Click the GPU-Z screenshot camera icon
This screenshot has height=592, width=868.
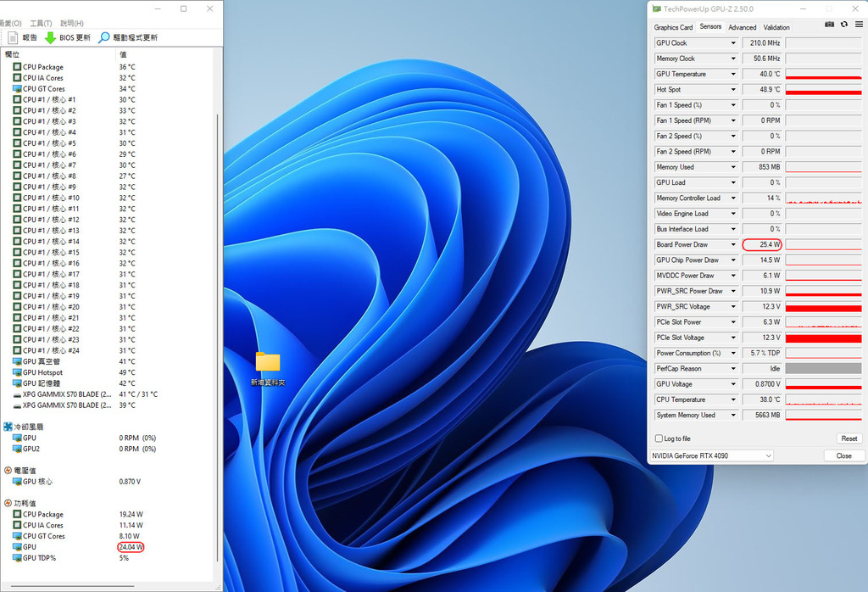[830, 25]
